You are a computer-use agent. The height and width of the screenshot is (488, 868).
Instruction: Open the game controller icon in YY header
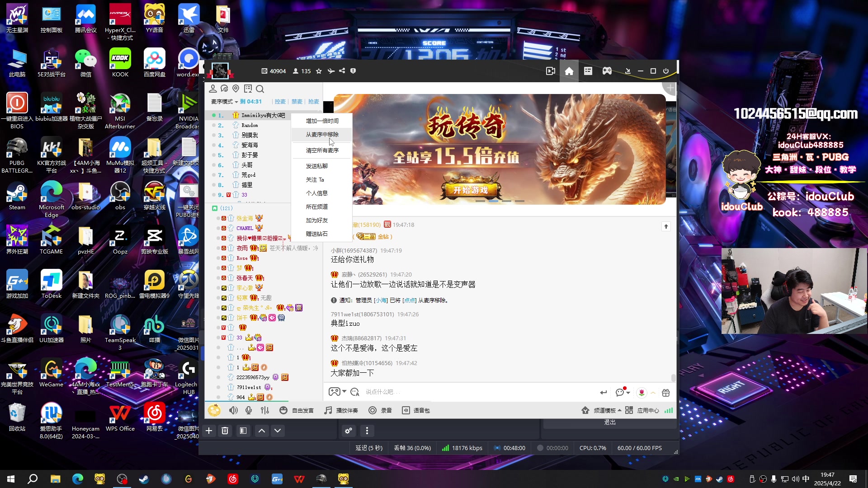coord(607,71)
